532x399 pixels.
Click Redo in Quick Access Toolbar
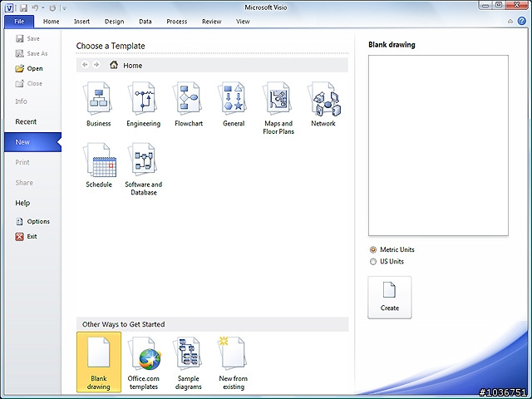coord(52,7)
